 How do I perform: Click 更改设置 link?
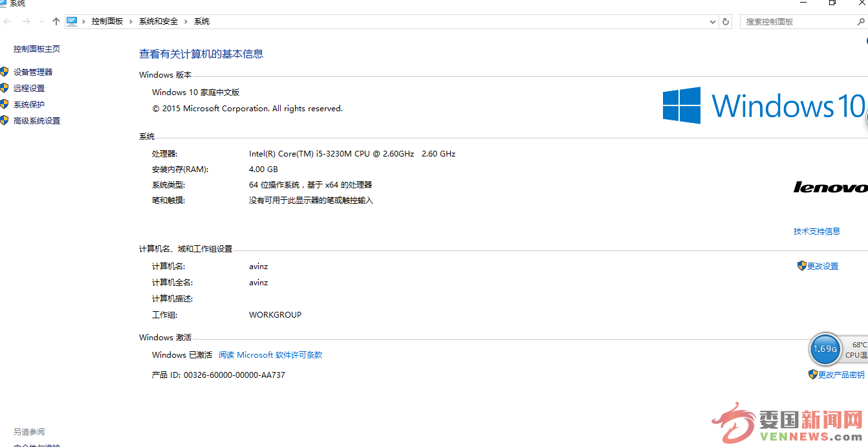tap(823, 266)
